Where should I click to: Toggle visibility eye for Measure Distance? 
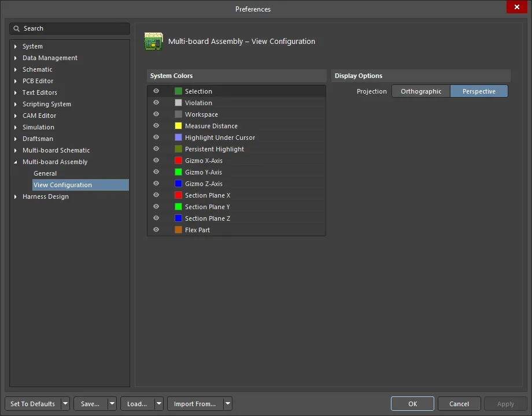[156, 125]
